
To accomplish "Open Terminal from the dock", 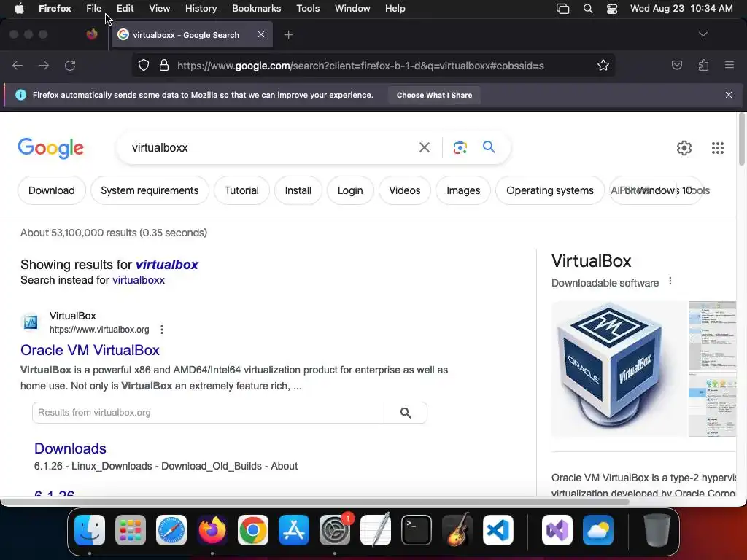I will (417, 530).
